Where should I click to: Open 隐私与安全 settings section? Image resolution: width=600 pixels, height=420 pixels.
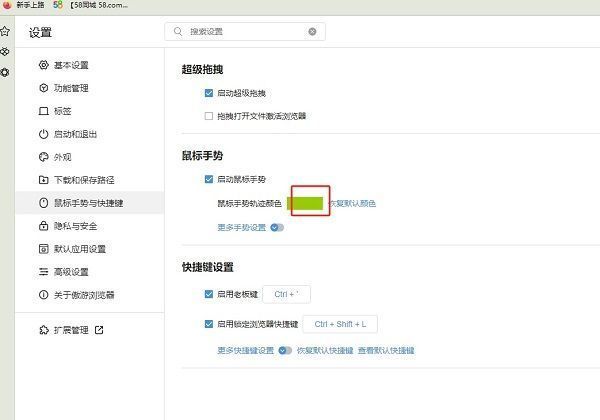(75, 226)
